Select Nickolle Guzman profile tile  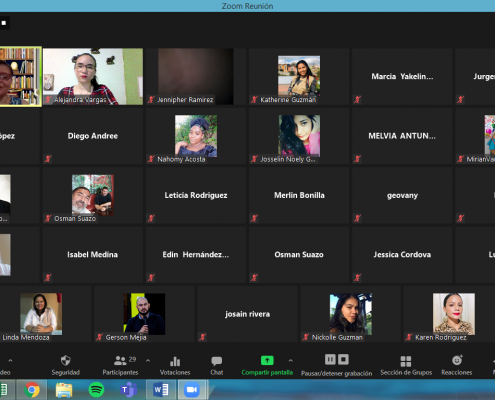351,314
